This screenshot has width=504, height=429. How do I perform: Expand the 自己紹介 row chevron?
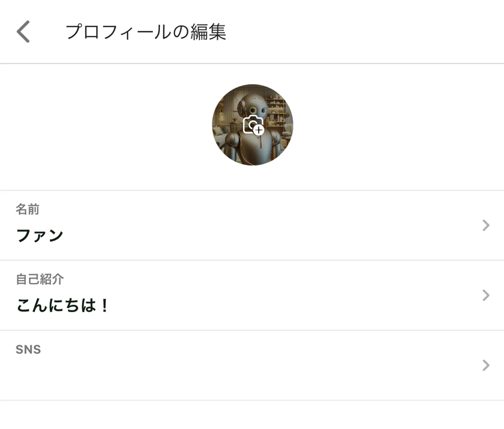pyautogui.click(x=486, y=295)
